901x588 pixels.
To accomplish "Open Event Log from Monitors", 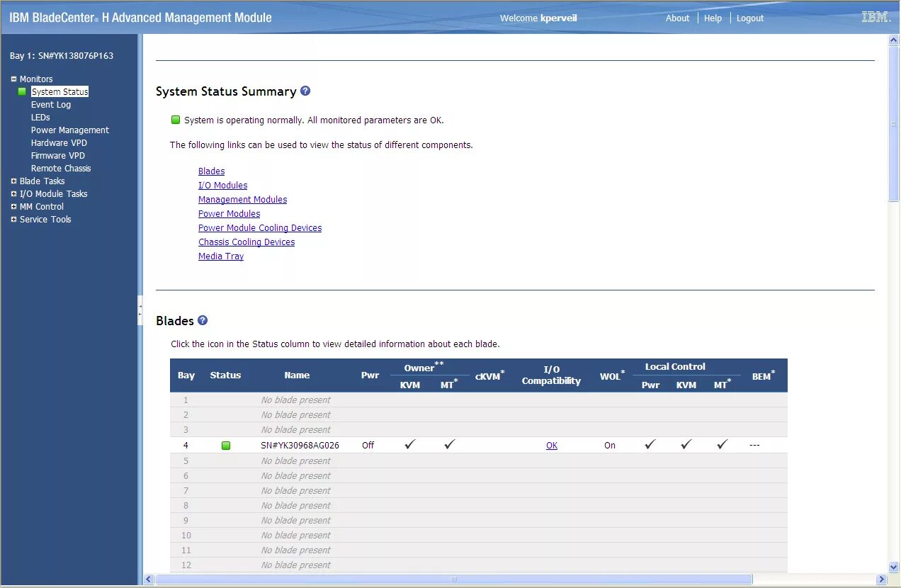I will [51, 105].
